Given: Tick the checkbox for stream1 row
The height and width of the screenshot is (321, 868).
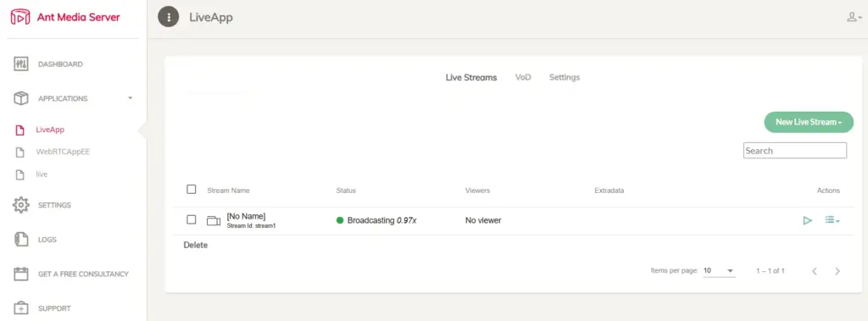Looking at the screenshot, I should (192, 219).
